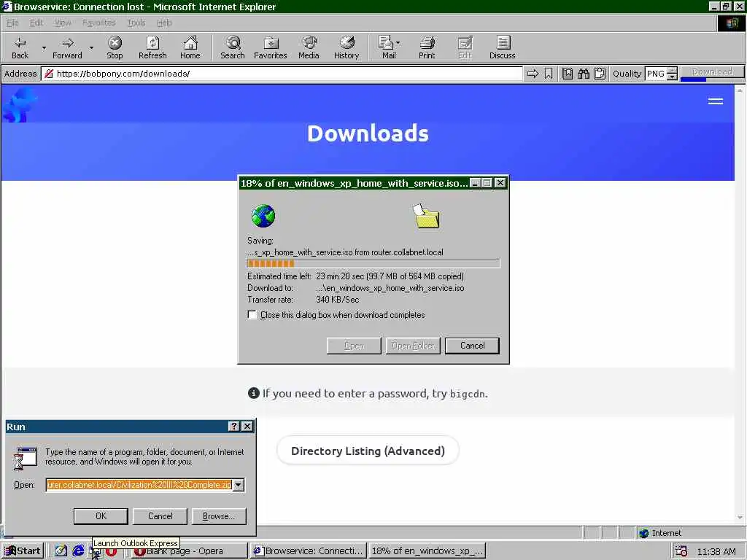Open the Discuss toolbar button
Image resolution: width=747 pixels, height=560 pixels.
(502, 47)
